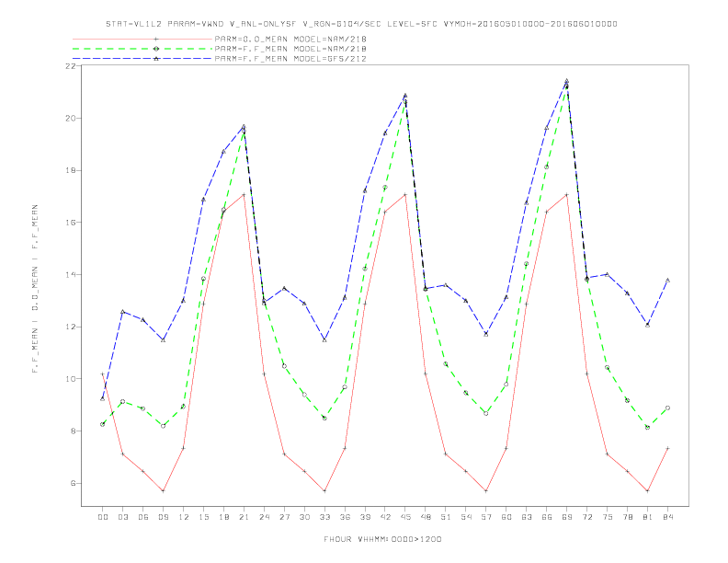Image resolution: width=728 pixels, height=563 pixels.
Task: Click x-axis forecast hour label 75
Action: pos(608,517)
